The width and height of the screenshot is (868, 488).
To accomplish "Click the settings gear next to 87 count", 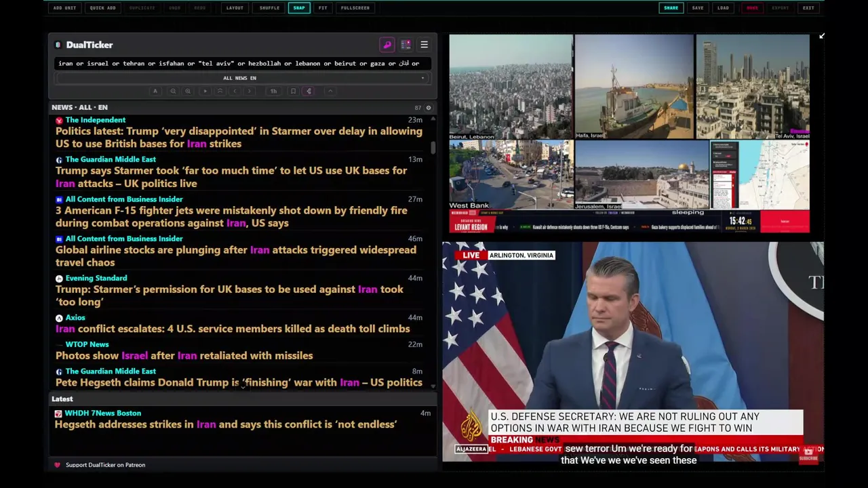I will (x=428, y=108).
